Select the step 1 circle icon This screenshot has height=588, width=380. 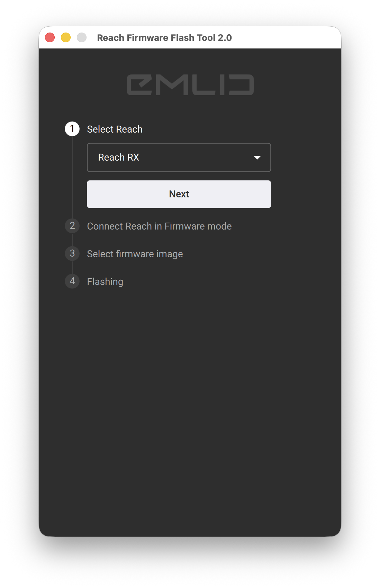[72, 129]
